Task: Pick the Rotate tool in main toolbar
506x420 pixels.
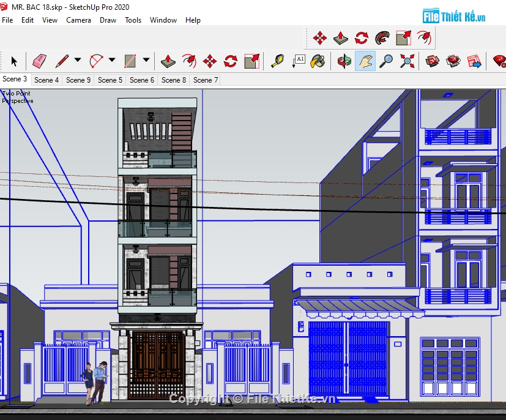Action: [231, 61]
